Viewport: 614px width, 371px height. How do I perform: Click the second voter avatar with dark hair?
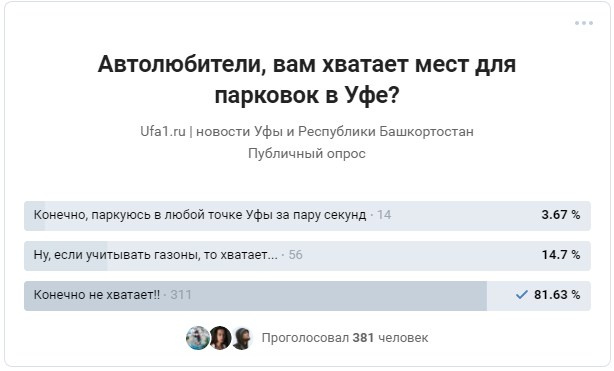220,338
